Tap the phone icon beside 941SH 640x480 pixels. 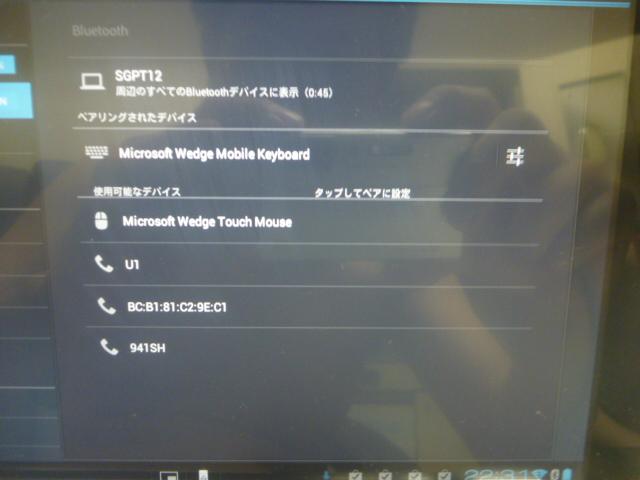pos(109,347)
